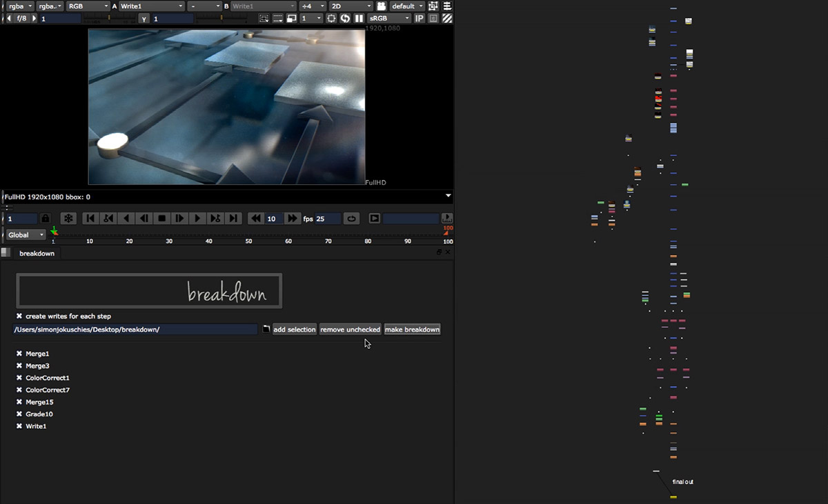Click the frame lock padlock icon
This screenshot has height=504, width=828.
pos(45,219)
